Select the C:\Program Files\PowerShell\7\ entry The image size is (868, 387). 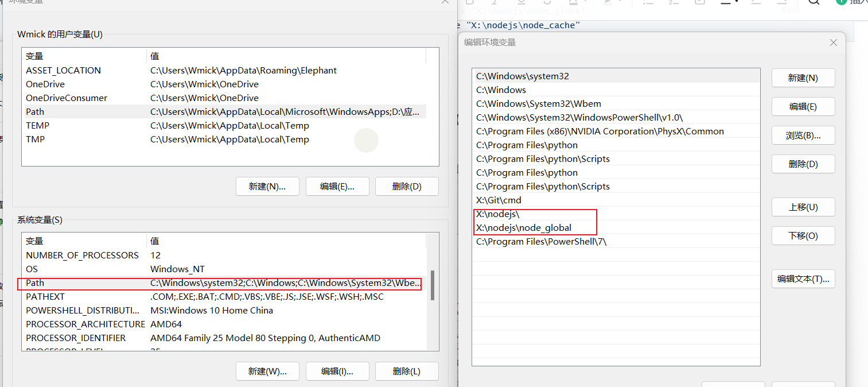coord(616,242)
